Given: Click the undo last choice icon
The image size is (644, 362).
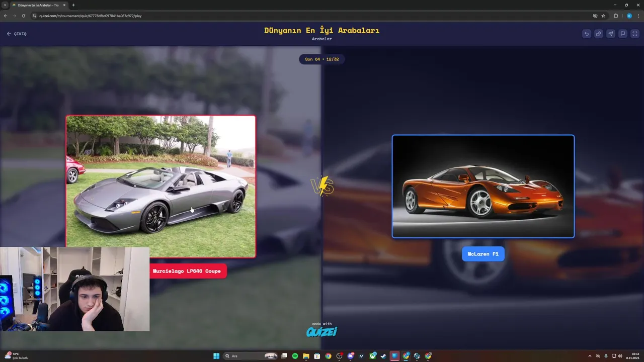Looking at the screenshot, I should pos(586,34).
